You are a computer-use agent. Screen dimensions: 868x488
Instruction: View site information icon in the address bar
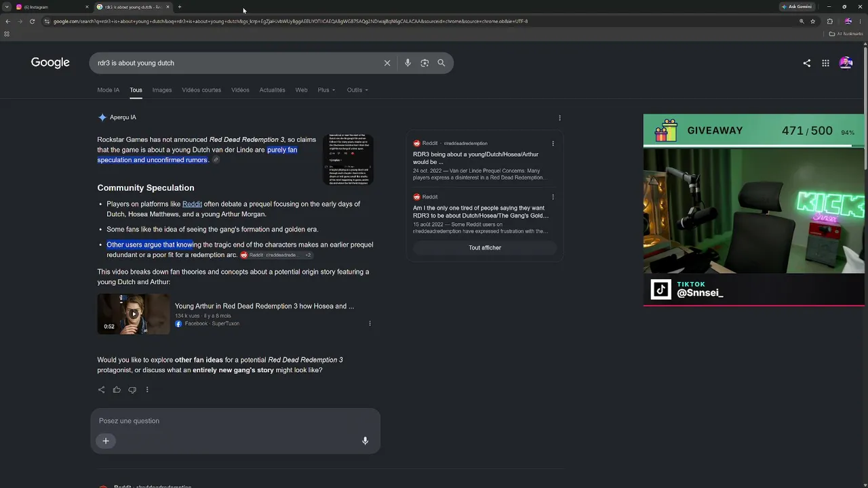pyautogui.click(x=47, y=21)
